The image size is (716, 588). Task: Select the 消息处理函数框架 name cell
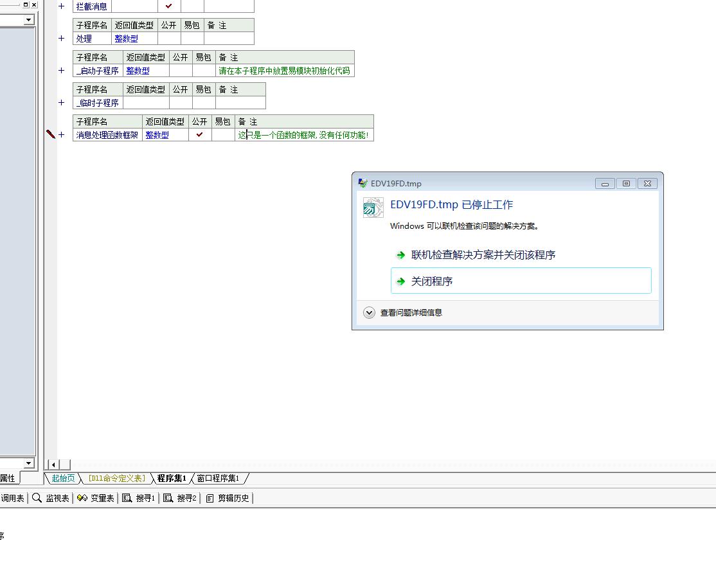pyautogui.click(x=107, y=135)
